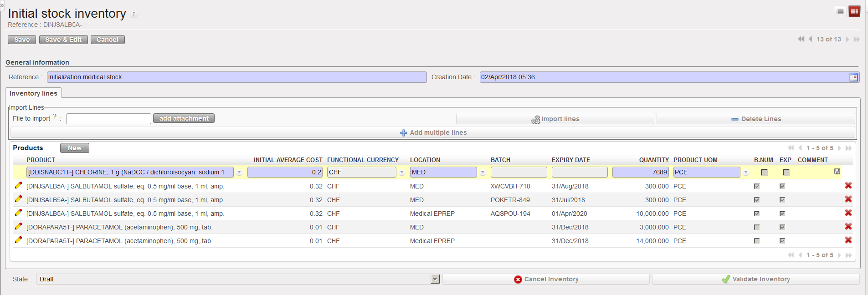Switch to list view icon at top right
Viewport: 868px width, 295px height.
[x=840, y=11]
